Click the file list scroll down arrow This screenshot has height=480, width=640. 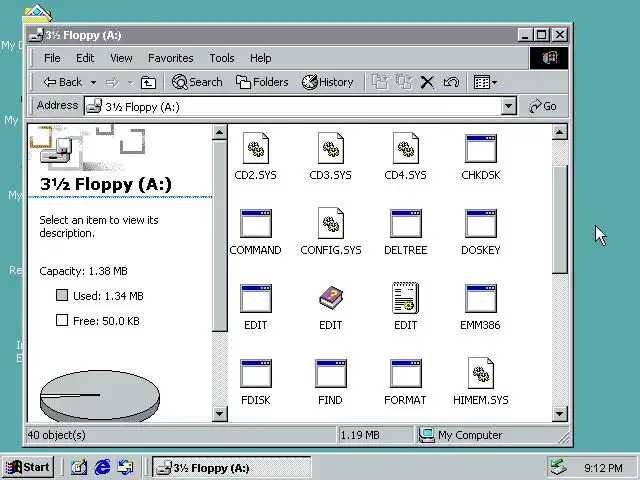point(560,414)
